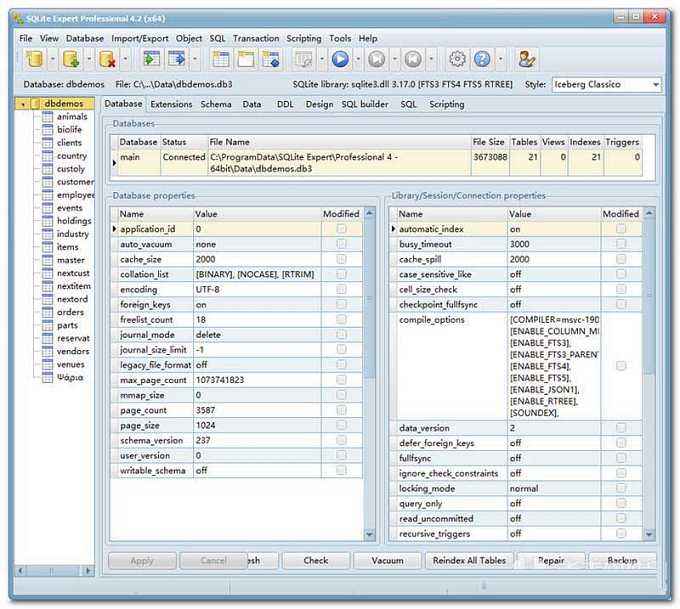
Task: Toggle Modified checkbox for page_size
Action: (341, 425)
